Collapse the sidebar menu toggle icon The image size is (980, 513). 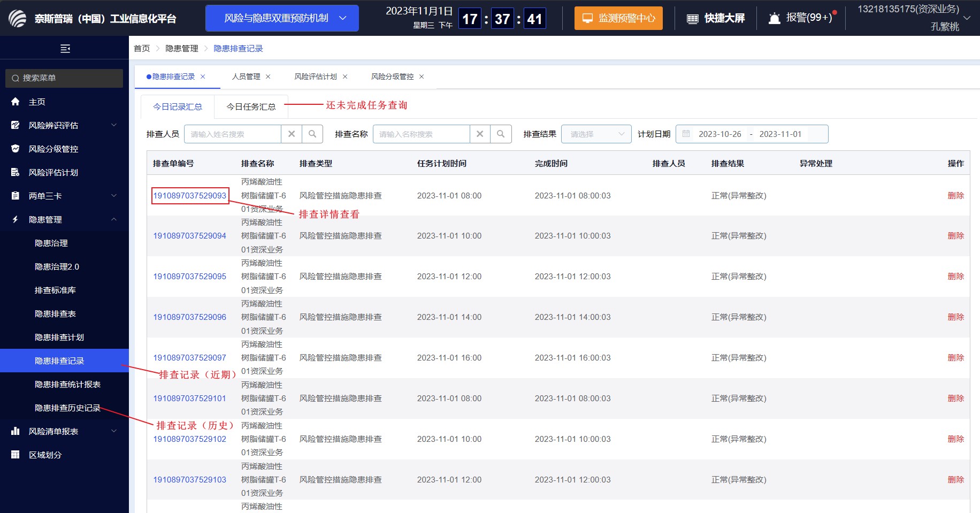click(65, 49)
